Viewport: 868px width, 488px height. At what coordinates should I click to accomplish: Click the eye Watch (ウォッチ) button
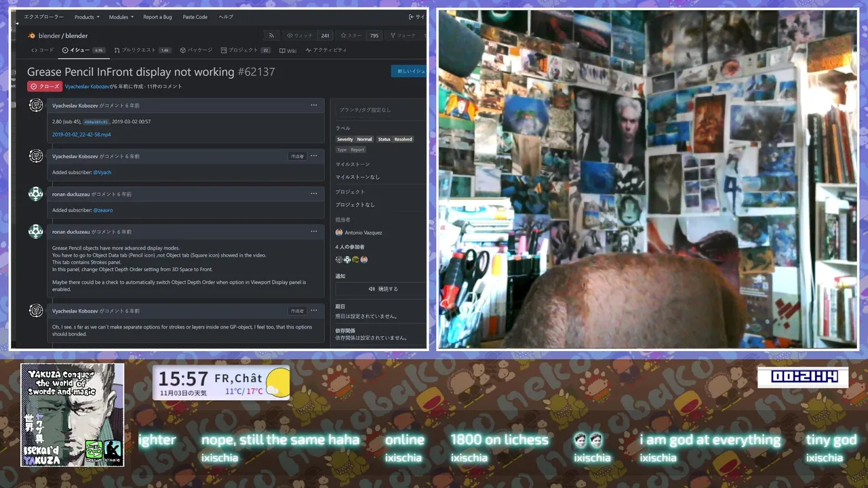click(x=300, y=35)
